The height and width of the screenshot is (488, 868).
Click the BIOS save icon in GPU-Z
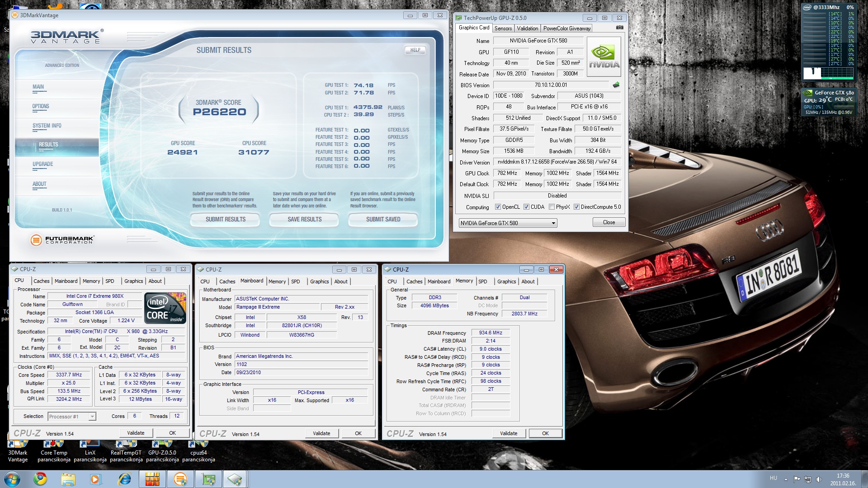616,85
